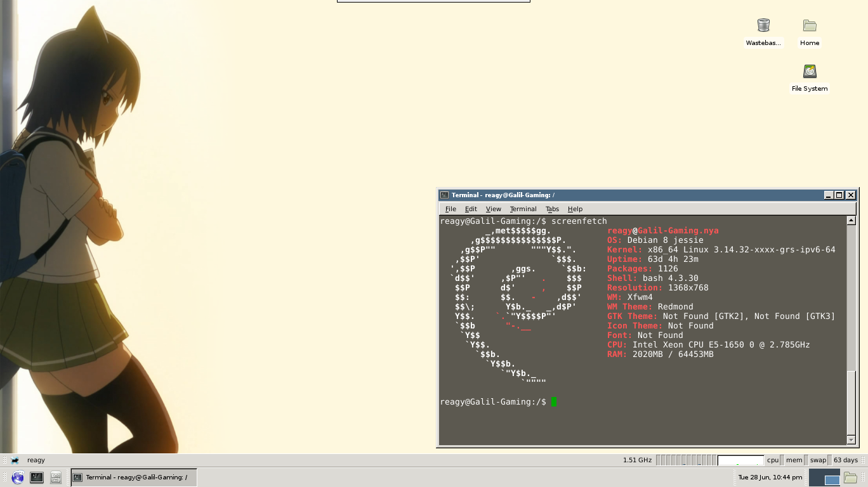Click the Icon Theme: Not Found line
Image resolution: width=868 pixels, height=487 pixels.
[x=661, y=326]
